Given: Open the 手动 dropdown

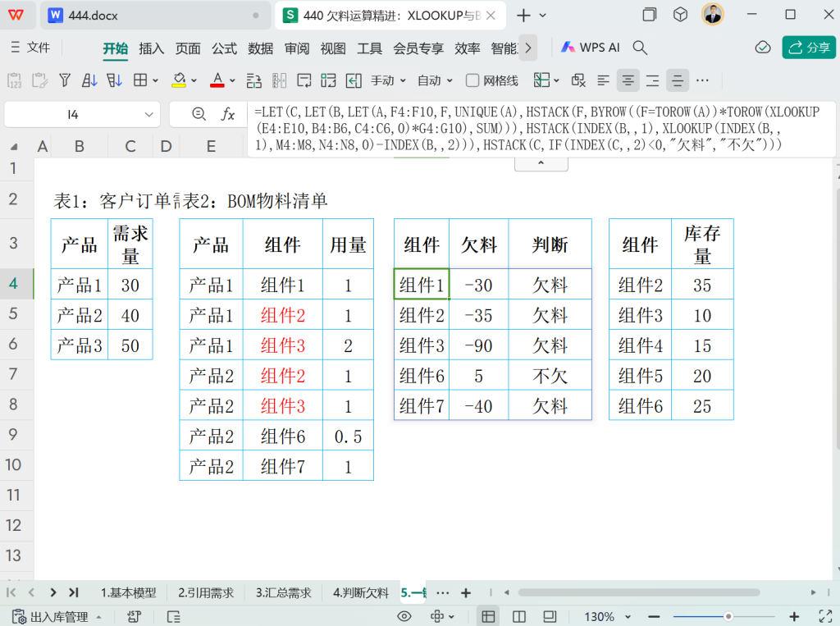Looking at the screenshot, I should click(x=388, y=80).
